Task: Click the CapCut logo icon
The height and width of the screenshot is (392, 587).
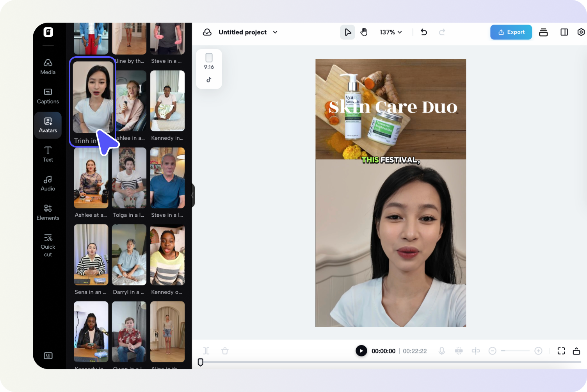Action: [x=48, y=32]
